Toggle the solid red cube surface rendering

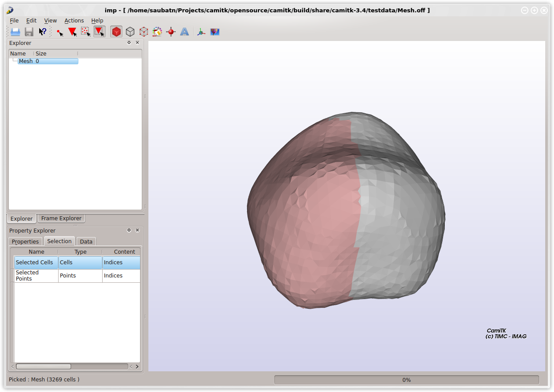pos(116,32)
